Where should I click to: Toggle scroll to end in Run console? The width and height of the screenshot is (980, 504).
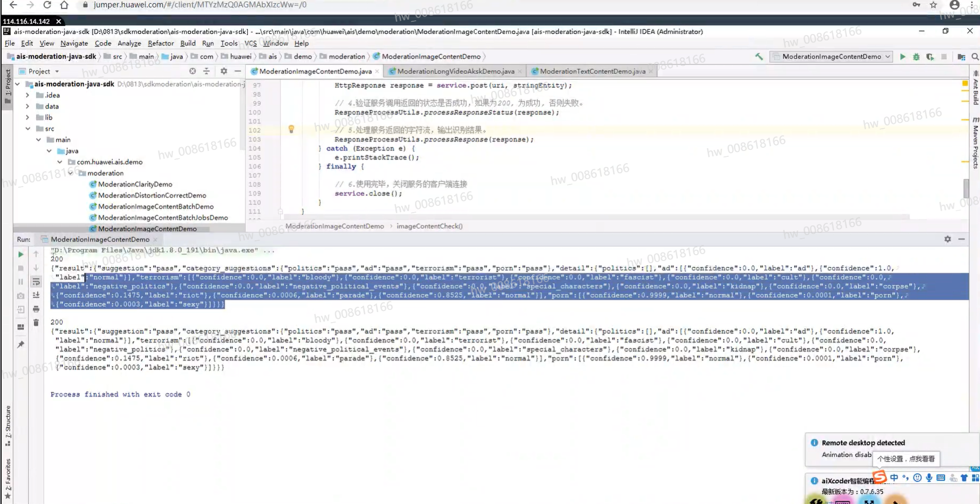pos(36,295)
